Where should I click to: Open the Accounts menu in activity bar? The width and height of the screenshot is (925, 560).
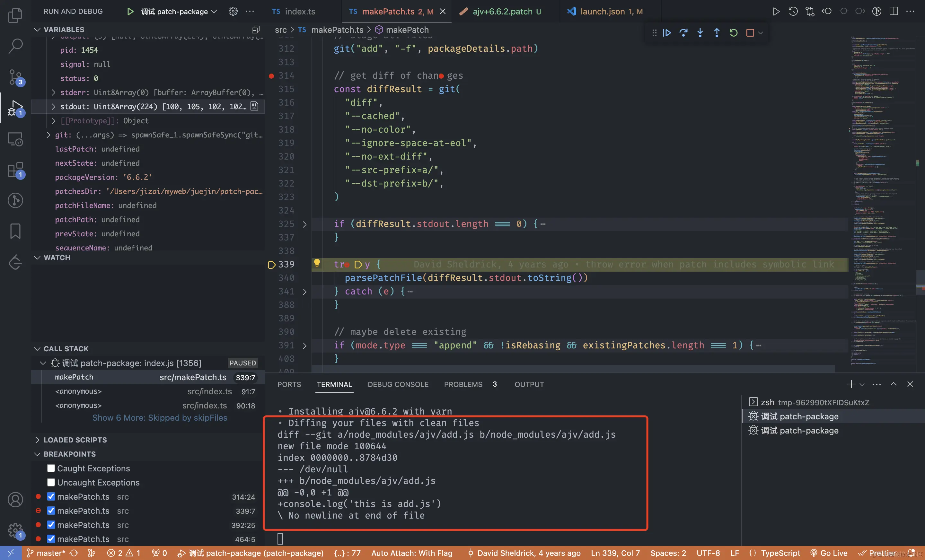(x=15, y=500)
